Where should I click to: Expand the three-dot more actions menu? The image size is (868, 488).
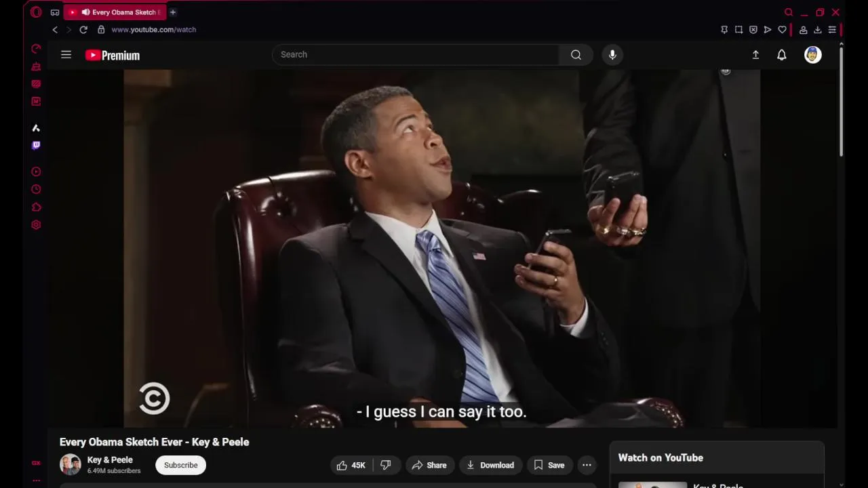587,465
